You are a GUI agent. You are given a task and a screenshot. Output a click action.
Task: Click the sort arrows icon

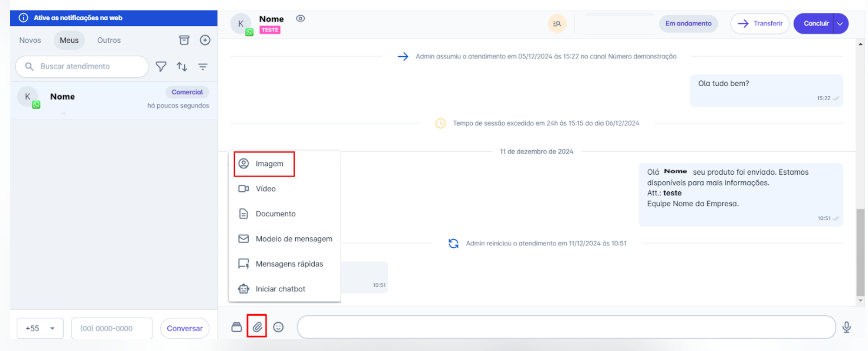(x=182, y=67)
